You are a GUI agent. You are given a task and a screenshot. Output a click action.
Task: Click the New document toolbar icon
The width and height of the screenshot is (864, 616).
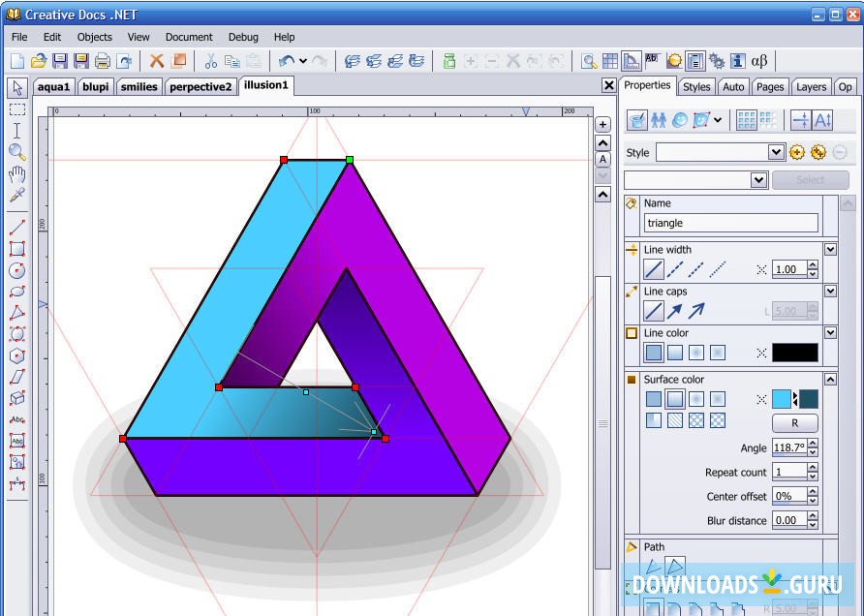[17, 61]
